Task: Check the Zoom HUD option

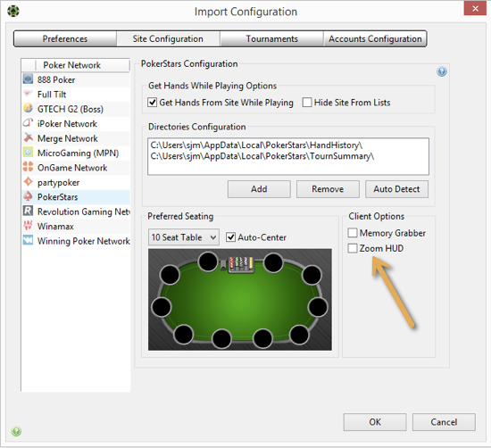Action: pyautogui.click(x=353, y=248)
